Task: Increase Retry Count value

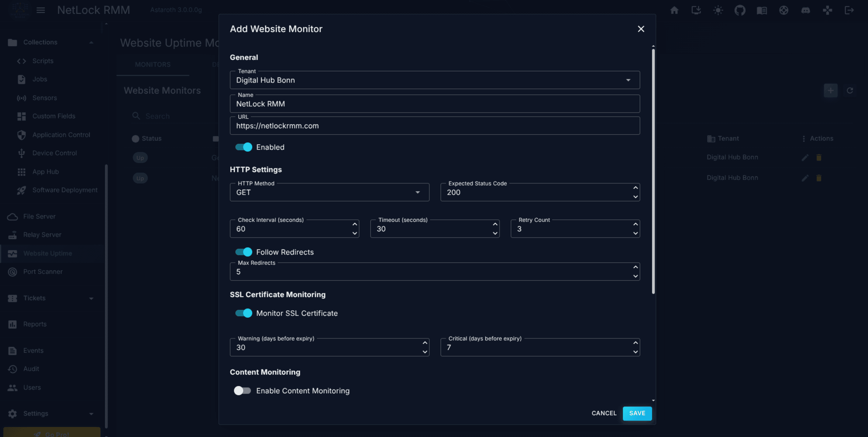Action: (635, 224)
